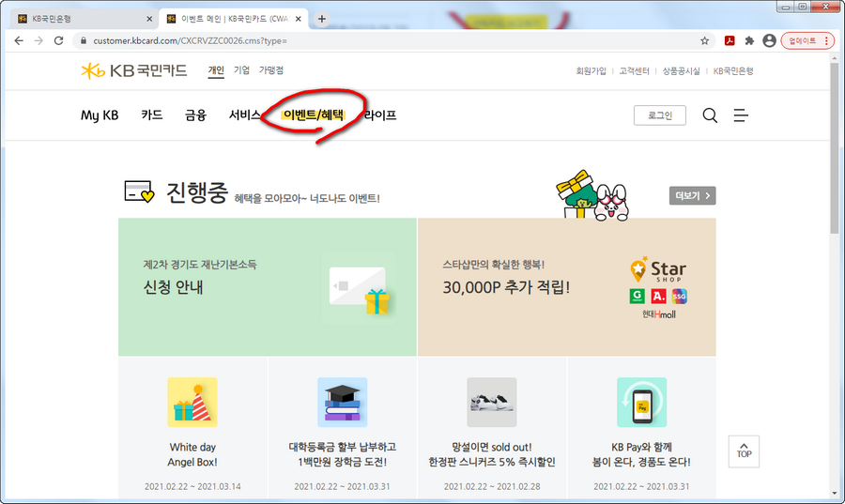The height and width of the screenshot is (504, 845).
Task: Click the date 2021.02.22 ~ 2021.02.28
Action: pyautogui.click(x=491, y=486)
